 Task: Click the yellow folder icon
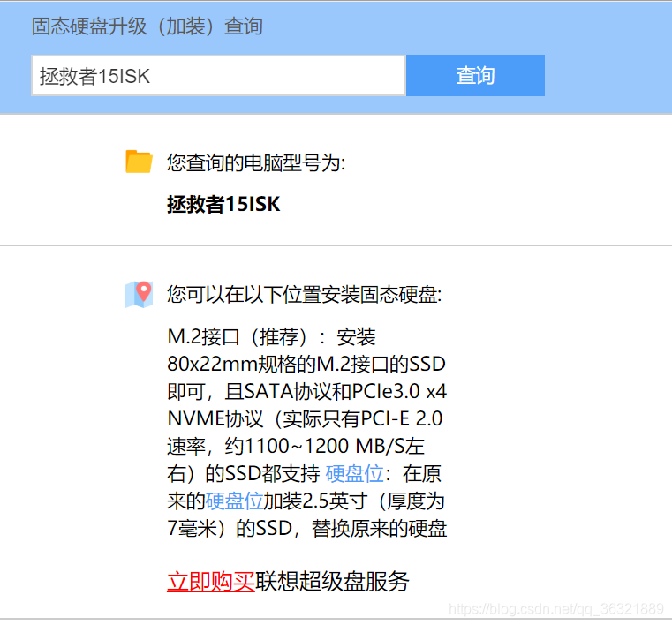point(139,162)
